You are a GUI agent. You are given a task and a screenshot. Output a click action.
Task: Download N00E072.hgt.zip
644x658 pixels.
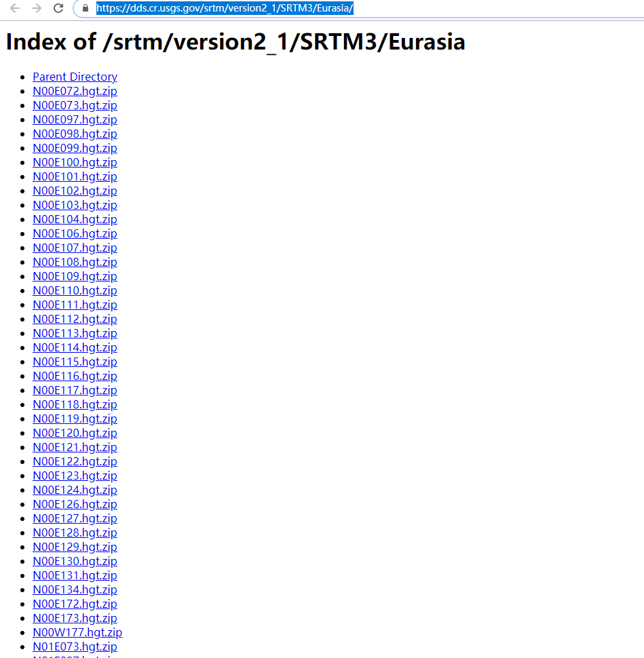pos(75,91)
